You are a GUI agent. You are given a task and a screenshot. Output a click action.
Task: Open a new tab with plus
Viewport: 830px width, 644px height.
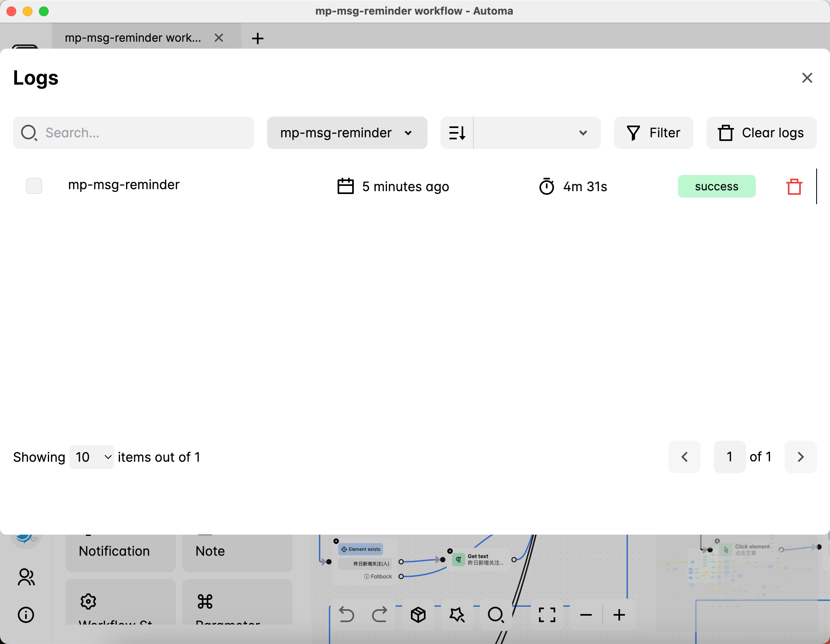[x=258, y=38]
